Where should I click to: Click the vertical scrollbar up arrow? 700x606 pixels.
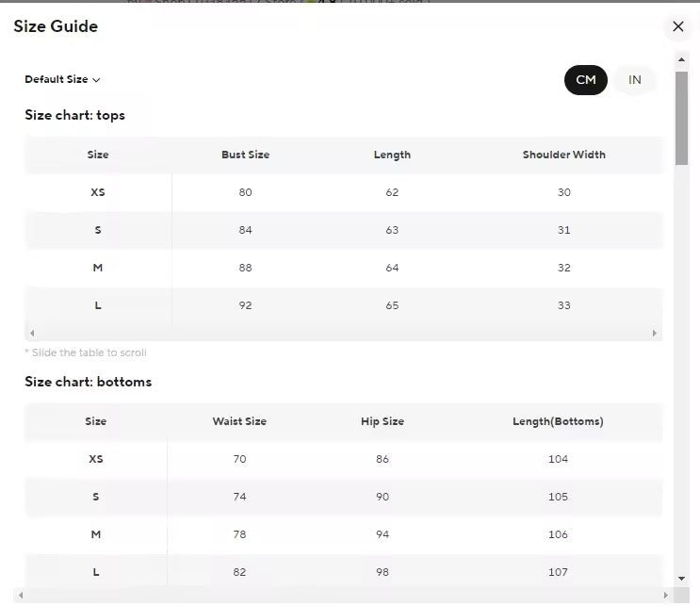(681, 59)
